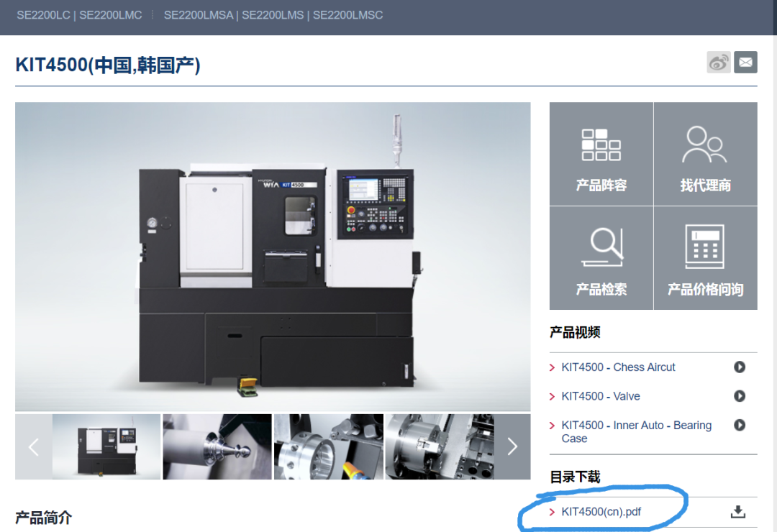Open the 产品价格问询 price inquiry tile
Viewport: 777px width, 532px height.
(x=706, y=258)
